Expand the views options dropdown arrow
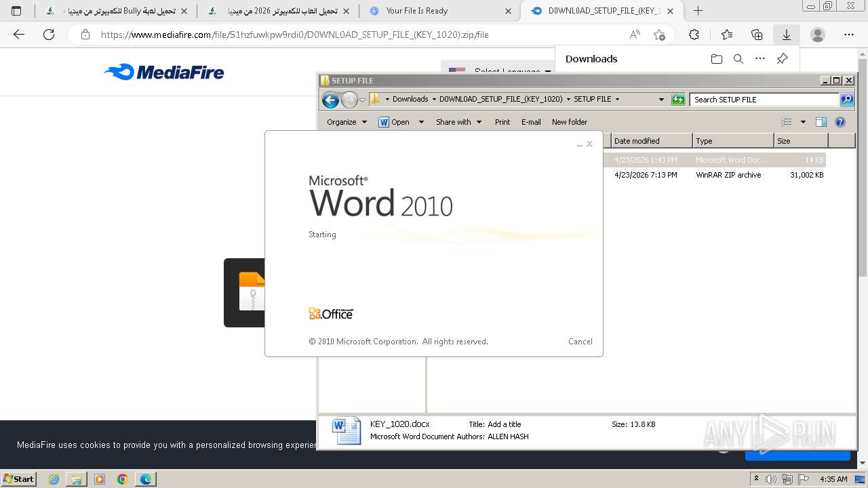Screen dimensions: 868x488 (803, 122)
